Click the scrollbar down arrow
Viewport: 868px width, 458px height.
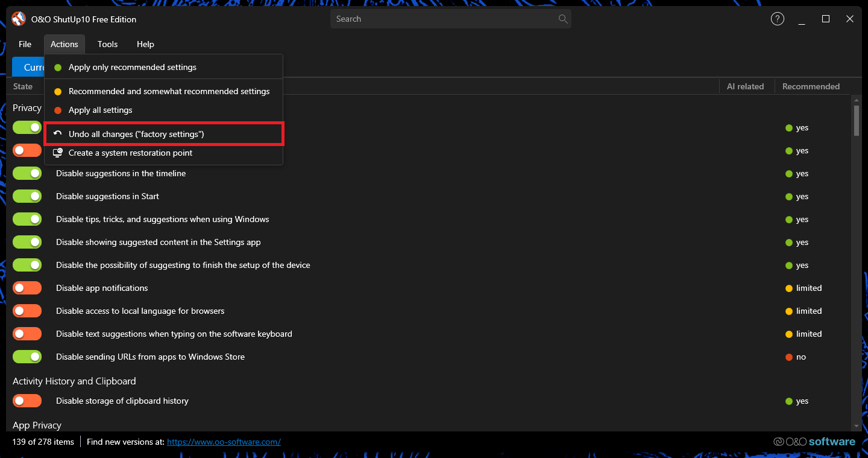(856, 425)
